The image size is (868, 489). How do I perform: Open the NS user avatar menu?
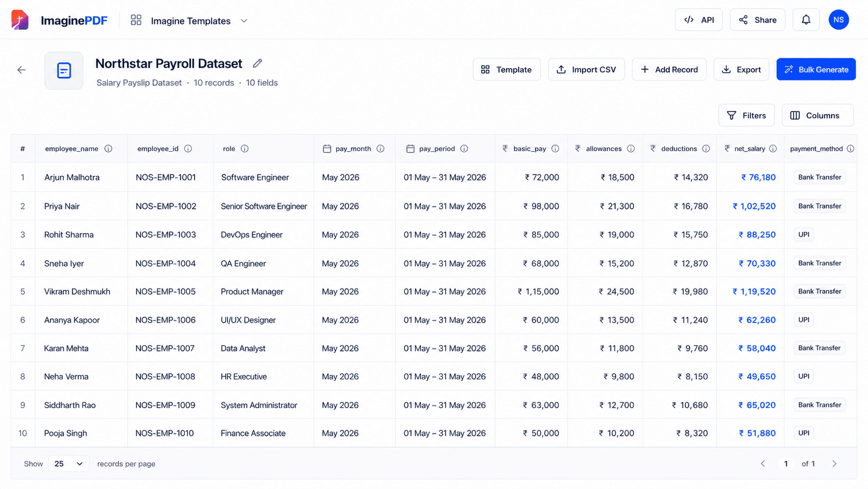tap(838, 20)
